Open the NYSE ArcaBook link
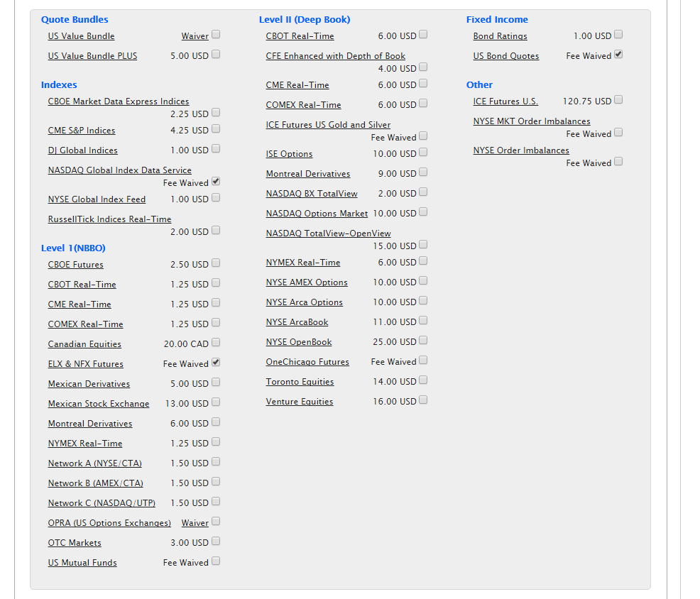Screen dimensions: 700x599 [297, 322]
